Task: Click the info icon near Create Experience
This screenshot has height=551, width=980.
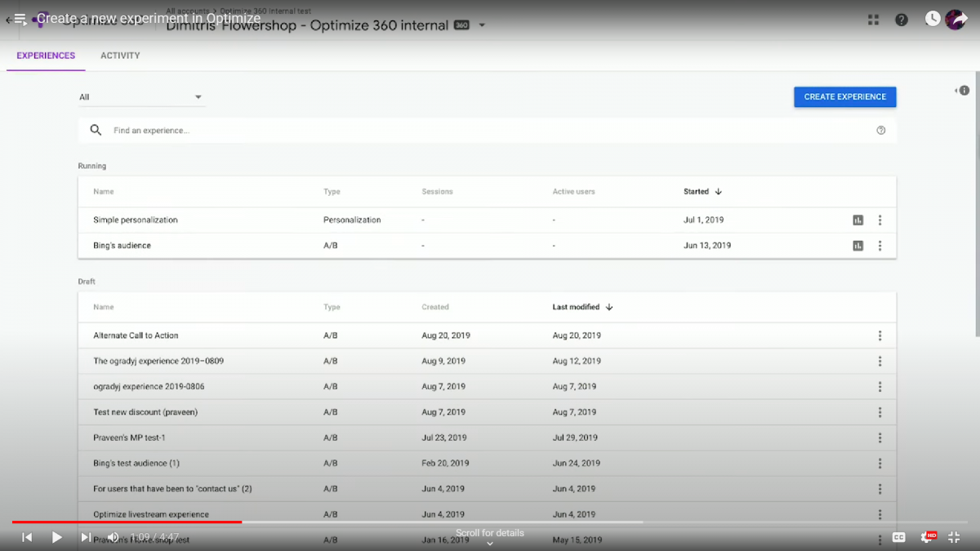Action: pos(964,91)
